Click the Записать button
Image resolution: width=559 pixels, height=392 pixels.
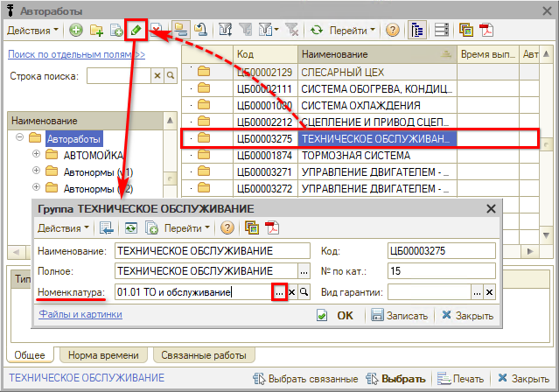[x=399, y=315]
